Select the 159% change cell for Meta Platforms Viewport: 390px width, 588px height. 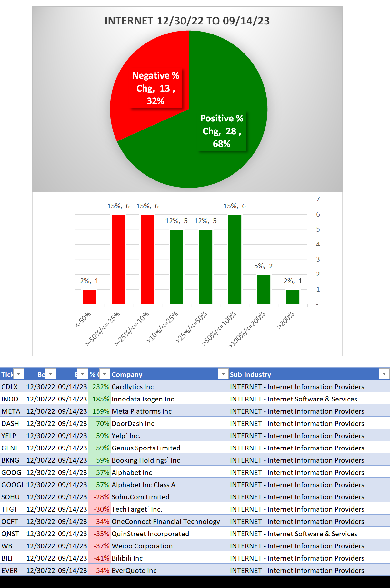point(99,411)
